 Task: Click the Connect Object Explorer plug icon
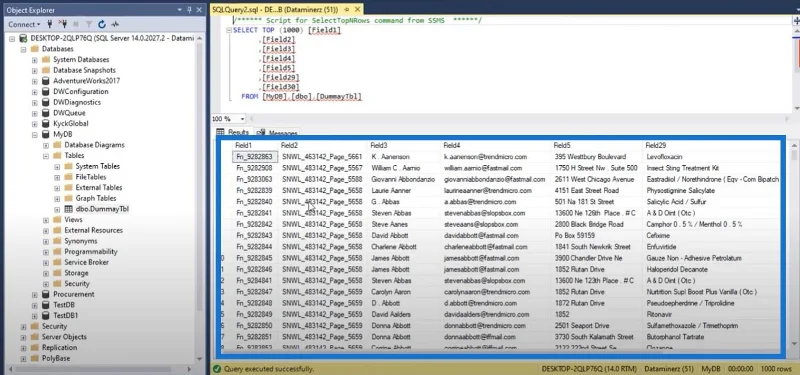50,24
